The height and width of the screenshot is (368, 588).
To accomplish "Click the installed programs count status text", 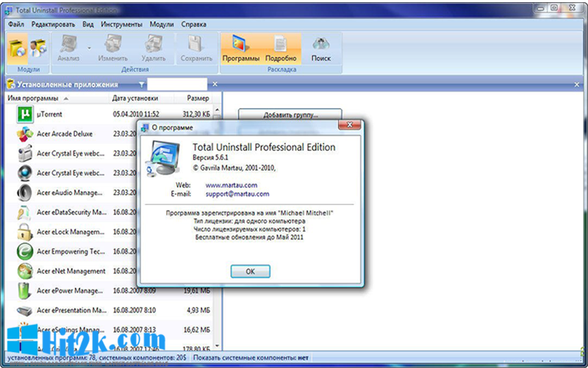I will tap(97, 358).
